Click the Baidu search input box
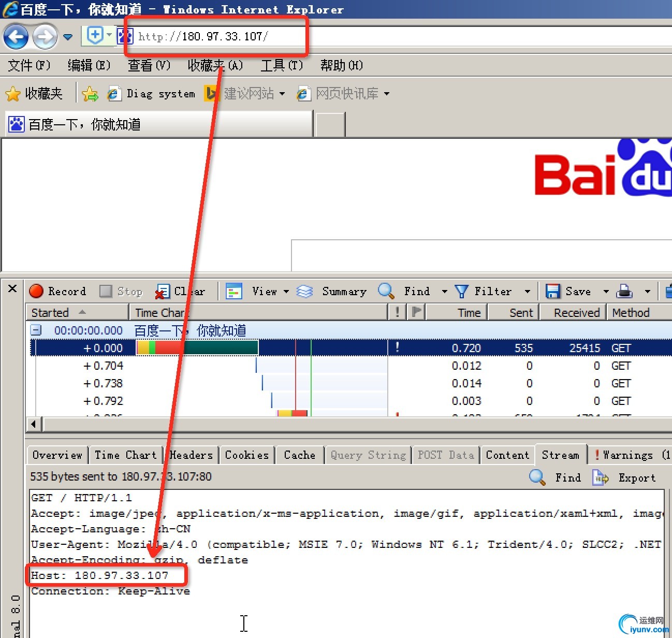 tap(481, 255)
